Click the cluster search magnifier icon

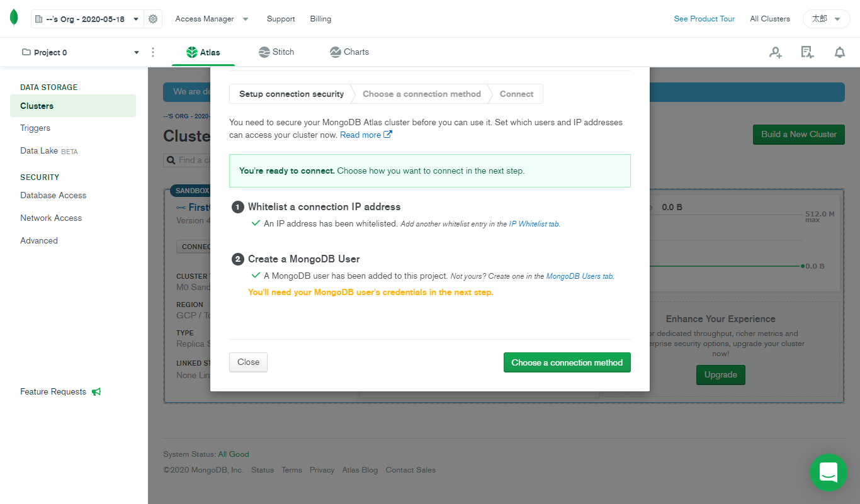coord(171,160)
